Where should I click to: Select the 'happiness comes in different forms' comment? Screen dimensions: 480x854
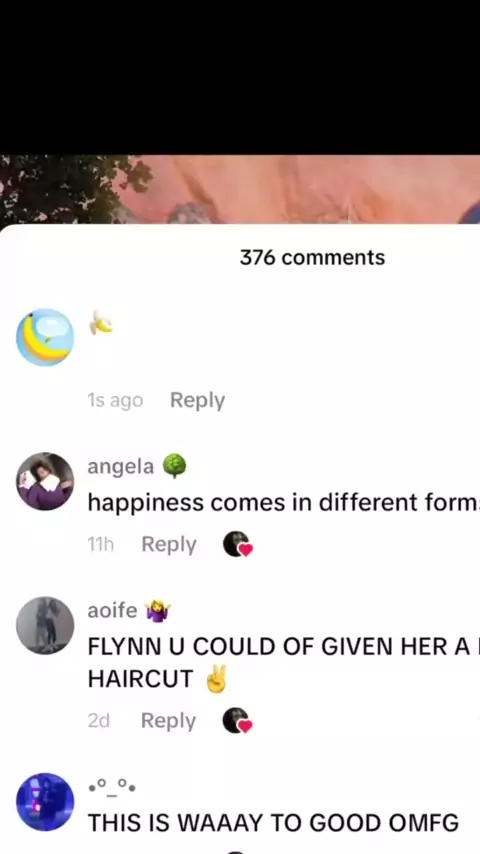[x=284, y=503]
